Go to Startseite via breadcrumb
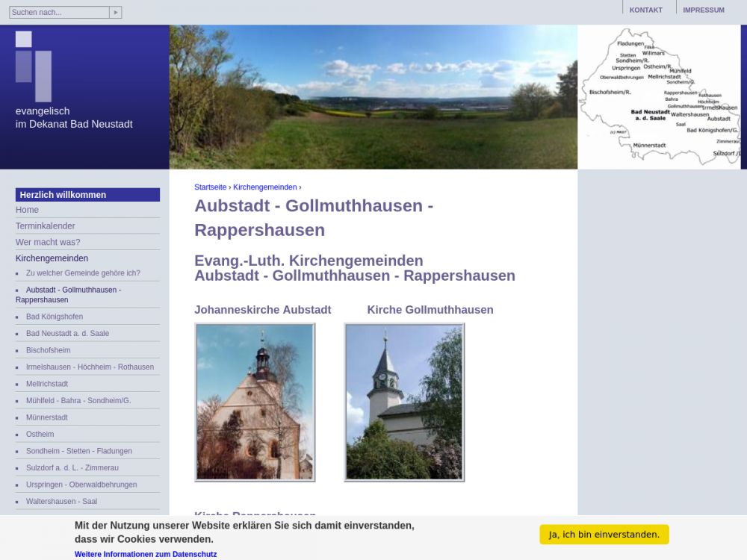 210,187
